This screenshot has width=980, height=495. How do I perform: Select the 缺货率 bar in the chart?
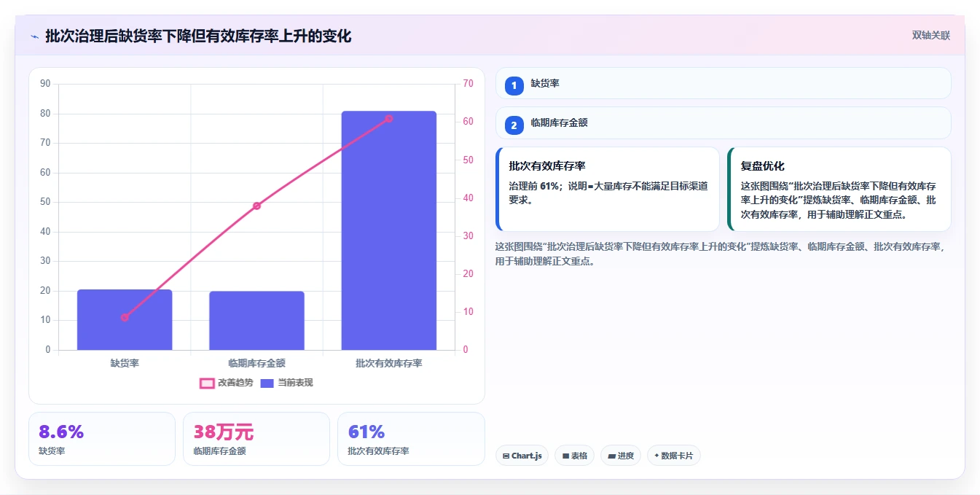pyautogui.click(x=125, y=320)
